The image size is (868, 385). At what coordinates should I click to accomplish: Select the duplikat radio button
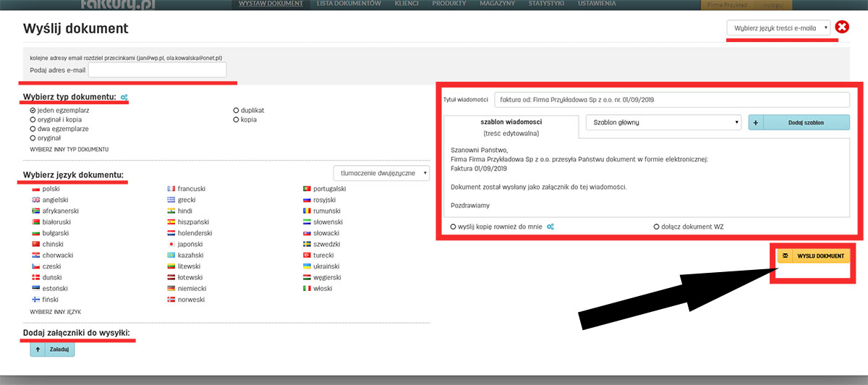236,110
